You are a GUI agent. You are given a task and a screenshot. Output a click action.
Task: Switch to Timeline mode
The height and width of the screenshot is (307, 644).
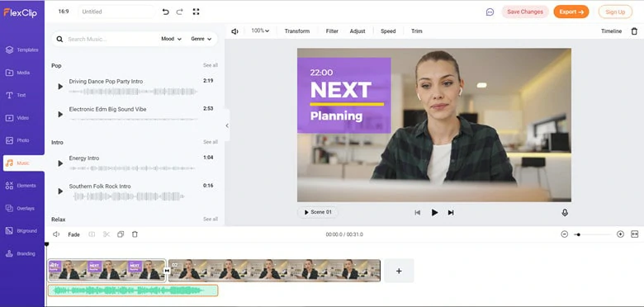click(x=611, y=31)
